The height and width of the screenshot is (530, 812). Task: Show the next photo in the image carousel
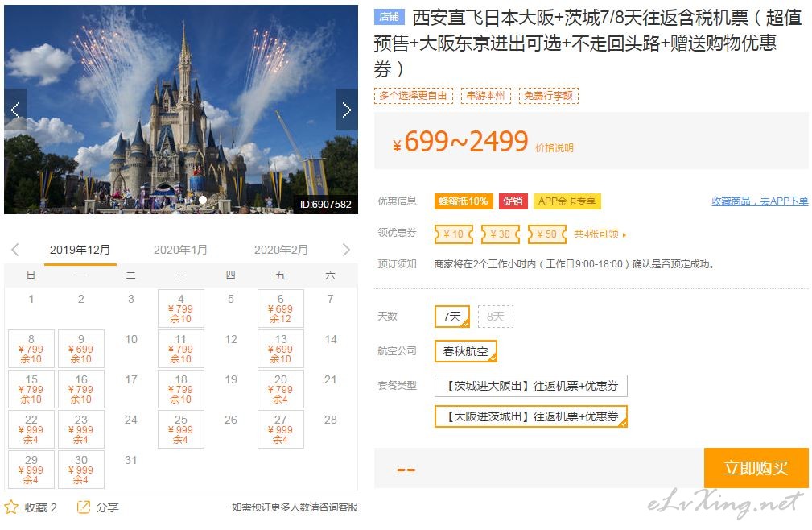(346, 110)
